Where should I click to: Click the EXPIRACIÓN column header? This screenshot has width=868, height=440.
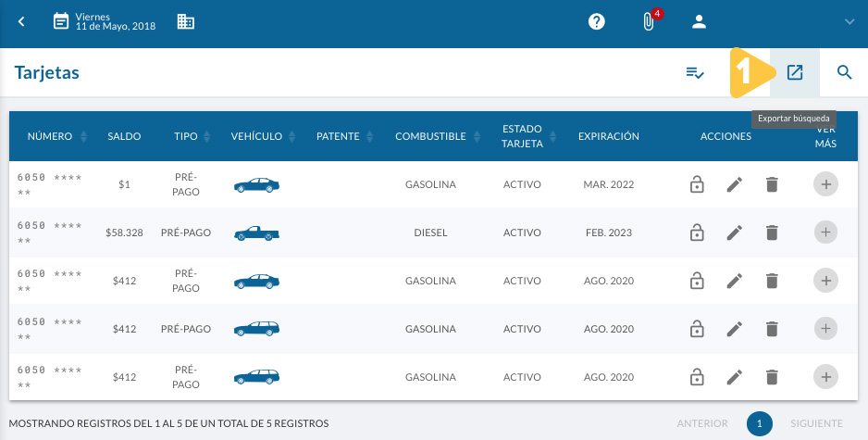(608, 136)
